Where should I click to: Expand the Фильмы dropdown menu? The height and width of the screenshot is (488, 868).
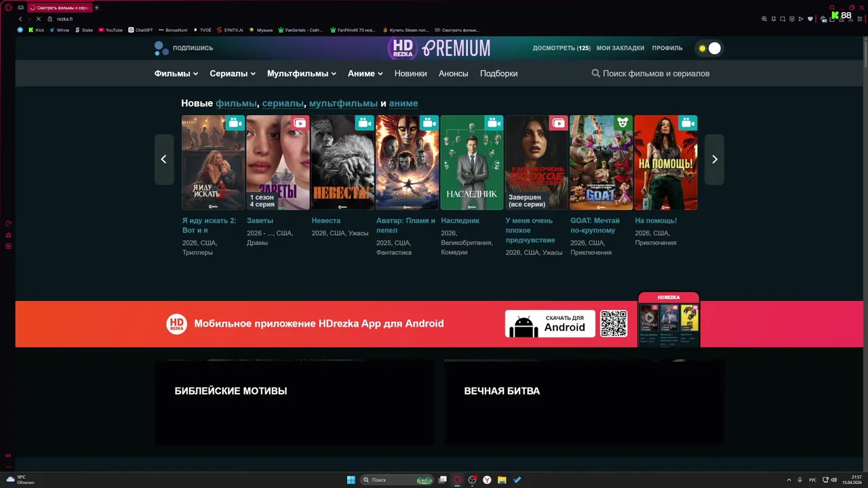pyautogui.click(x=176, y=73)
